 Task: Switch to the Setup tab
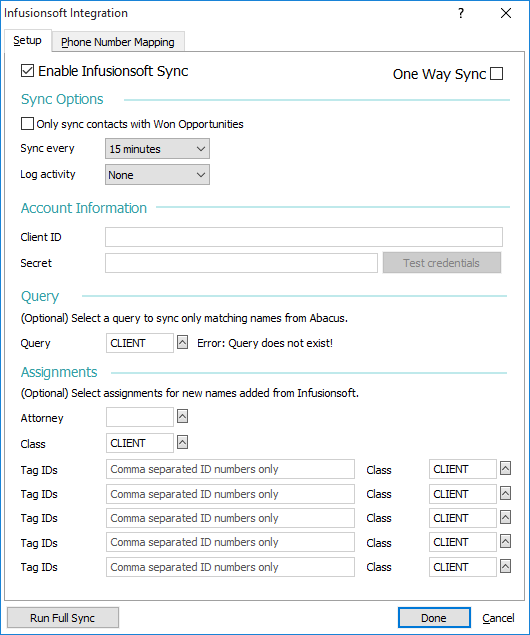tap(28, 40)
